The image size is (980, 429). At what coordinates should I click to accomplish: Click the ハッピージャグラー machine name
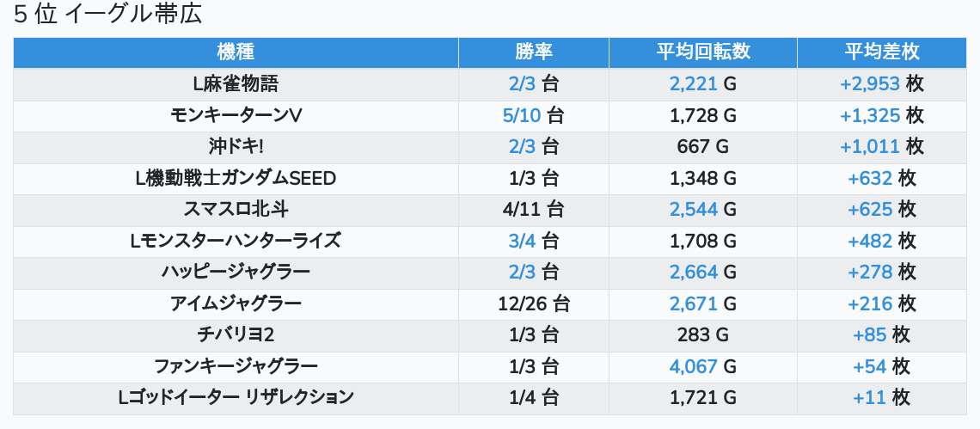point(236,272)
